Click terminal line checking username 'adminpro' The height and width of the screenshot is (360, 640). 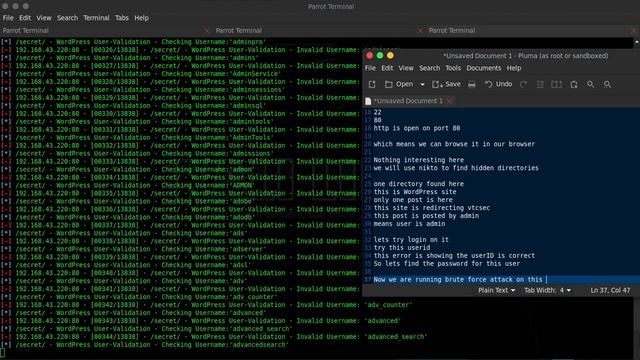(x=134, y=42)
